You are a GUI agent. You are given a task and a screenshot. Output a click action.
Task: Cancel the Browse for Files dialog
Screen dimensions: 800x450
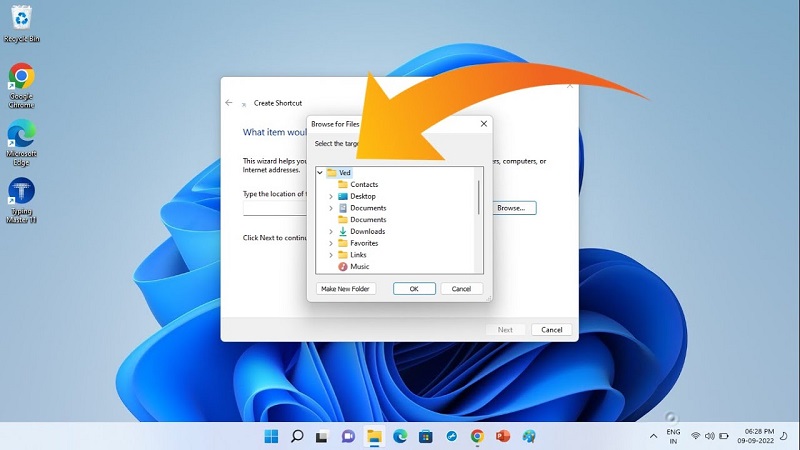pyautogui.click(x=461, y=289)
